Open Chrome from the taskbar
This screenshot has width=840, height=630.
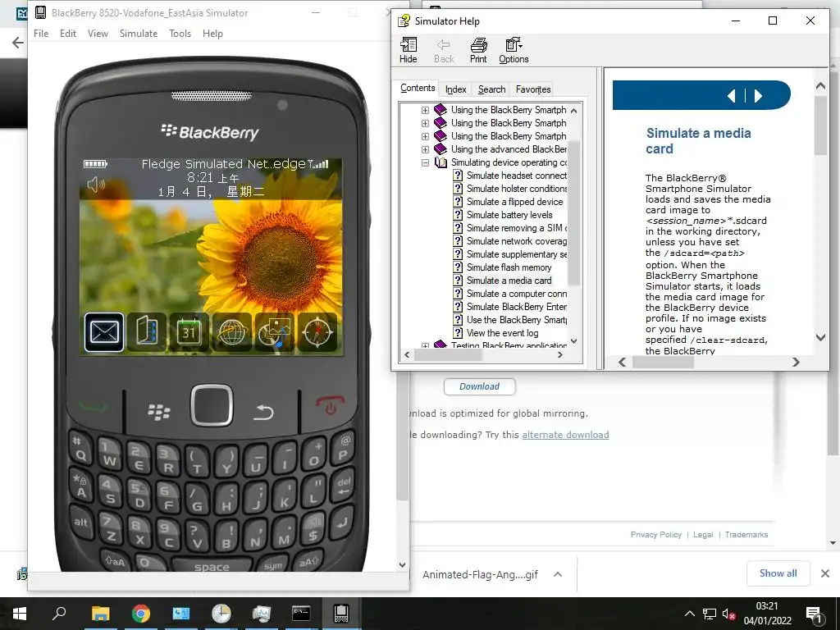141,614
